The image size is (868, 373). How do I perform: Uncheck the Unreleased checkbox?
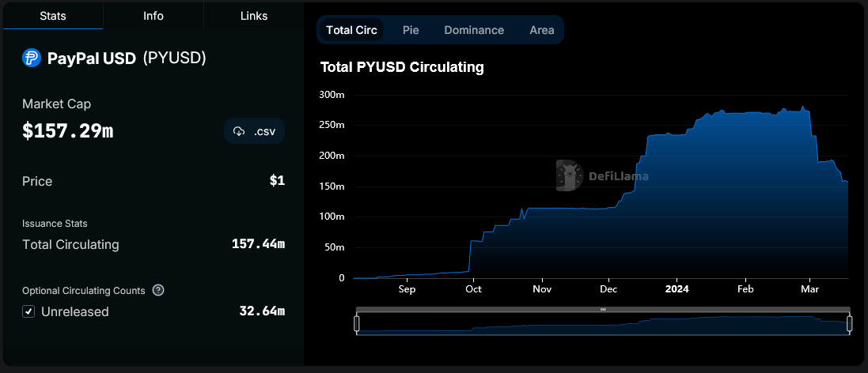28,311
